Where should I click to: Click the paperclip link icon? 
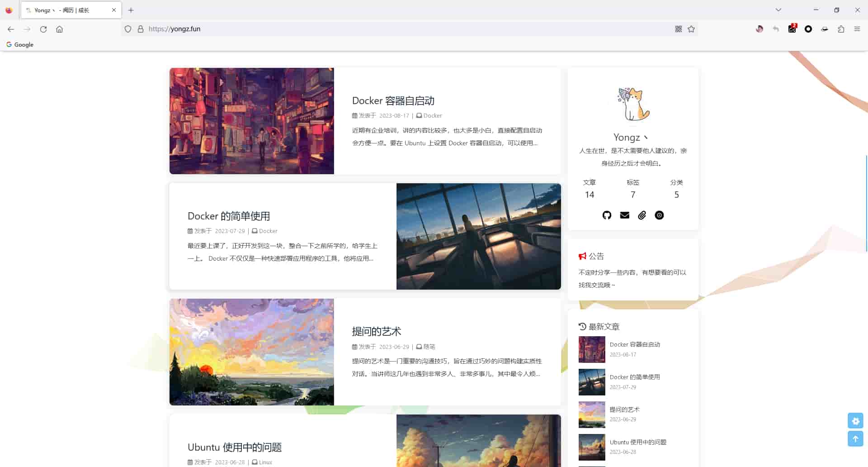[x=642, y=215]
